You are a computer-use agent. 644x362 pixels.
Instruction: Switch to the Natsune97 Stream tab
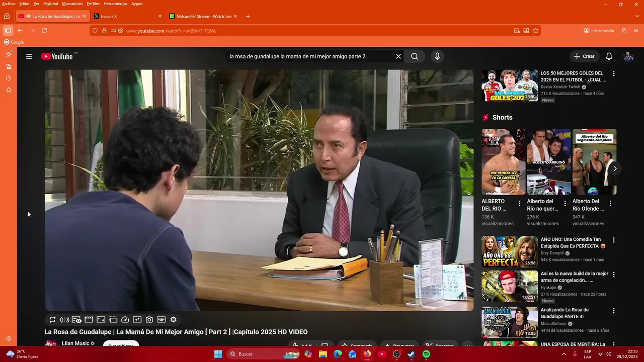[203, 16]
